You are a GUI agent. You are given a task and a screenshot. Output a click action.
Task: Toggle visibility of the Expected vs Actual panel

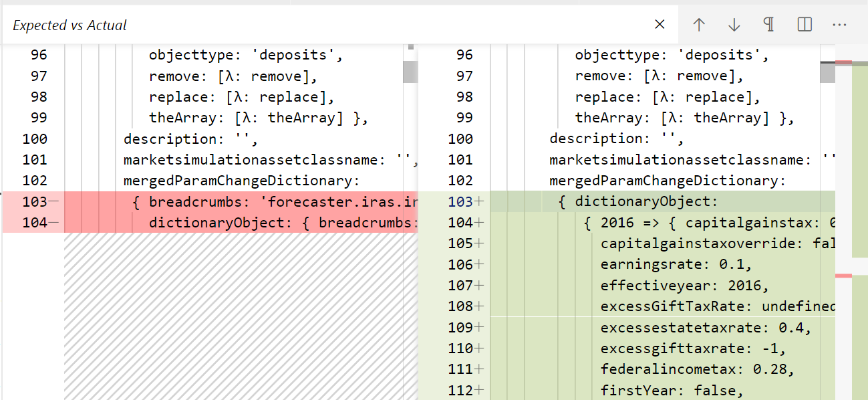pyautogui.click(x=660, y=24)
